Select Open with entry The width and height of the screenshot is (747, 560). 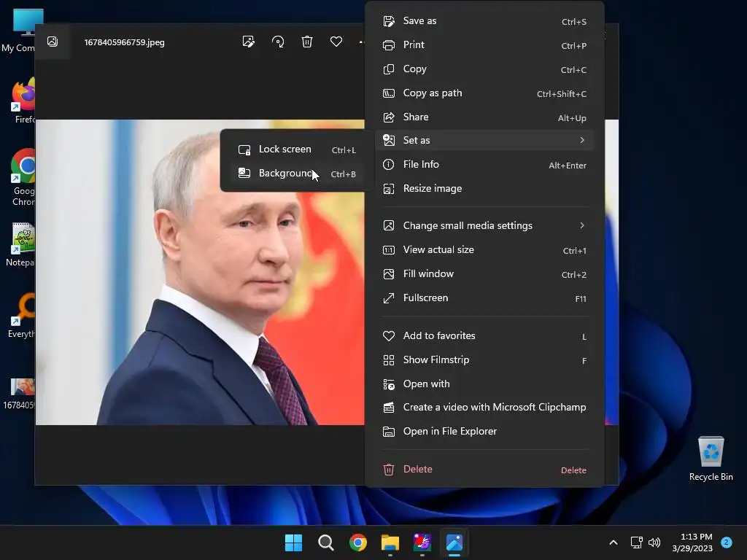484,384
